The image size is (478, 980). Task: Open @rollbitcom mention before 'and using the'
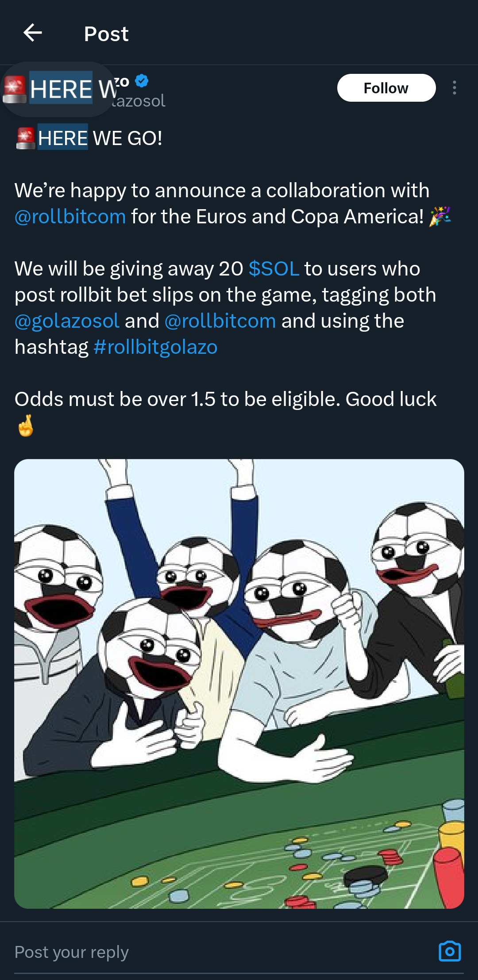[220, 321]
